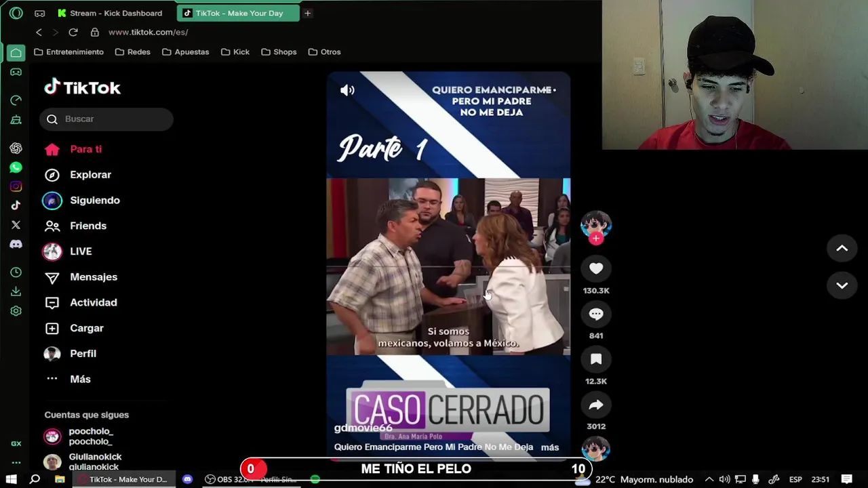Open volume control in system tray
Image resolution: width=868 pixels, height=488 pixels.
coord(724,479)
